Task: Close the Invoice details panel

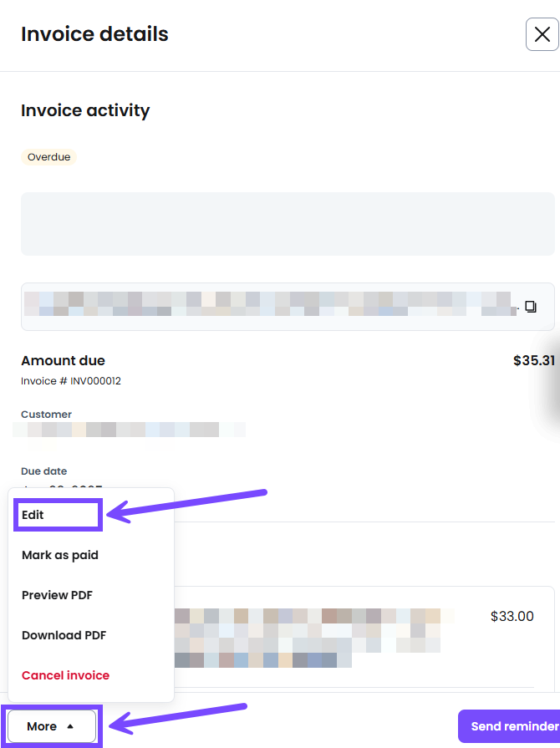Action: [542, 34]
